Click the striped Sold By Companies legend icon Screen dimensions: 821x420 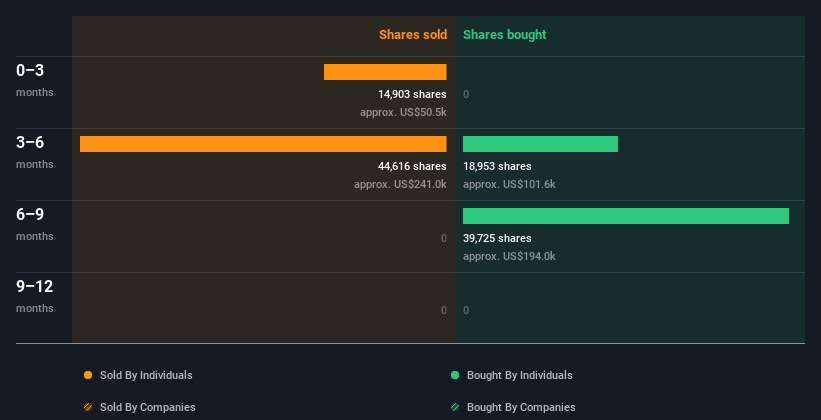tap(88, 407)
